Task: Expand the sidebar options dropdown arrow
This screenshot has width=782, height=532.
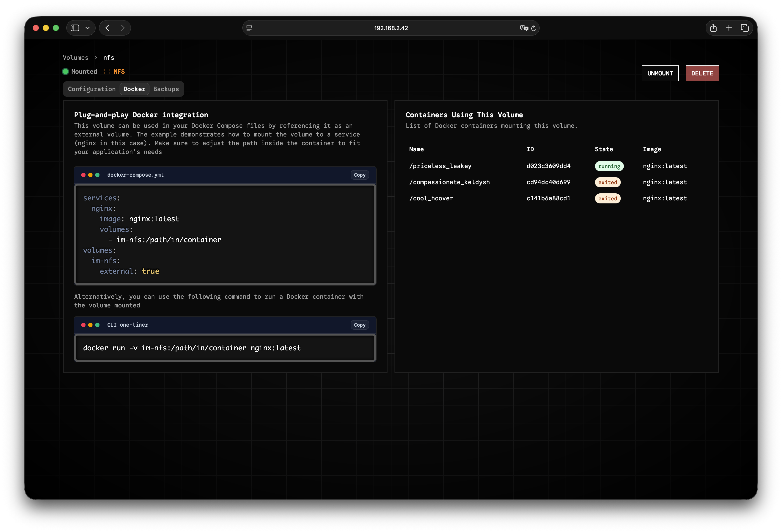Action: click(x=87, y=28)
